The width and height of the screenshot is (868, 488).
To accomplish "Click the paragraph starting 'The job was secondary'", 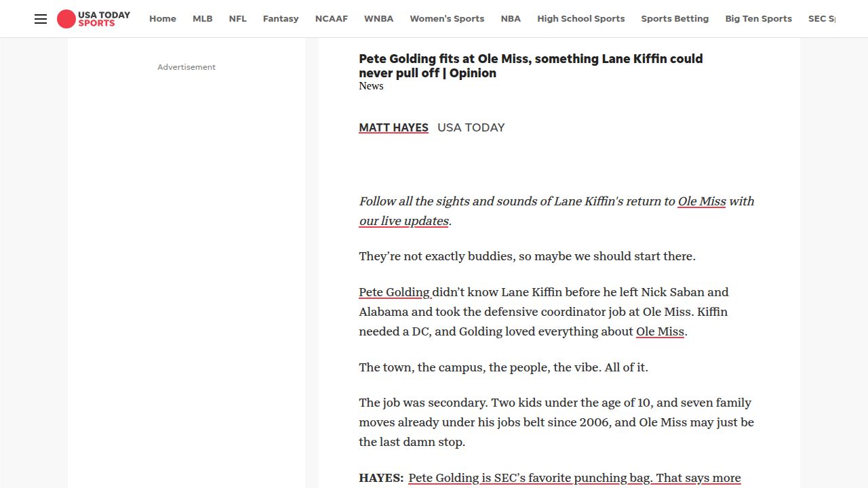I will click(556, 422).
